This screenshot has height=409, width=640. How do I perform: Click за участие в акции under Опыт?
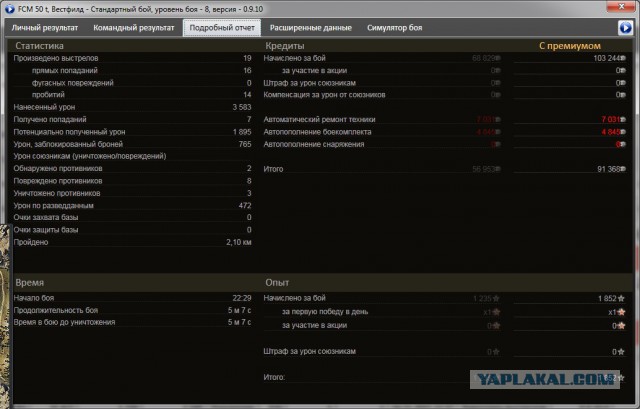(314, 325)
